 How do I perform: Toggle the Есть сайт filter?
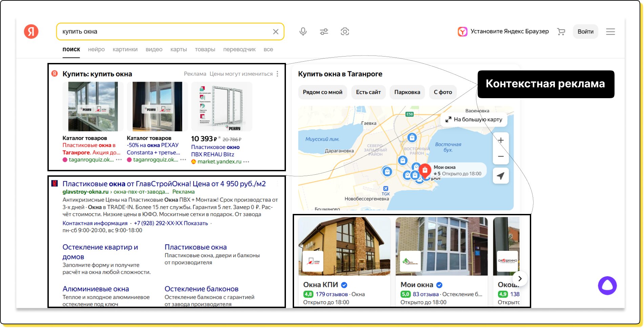(368, 92)
